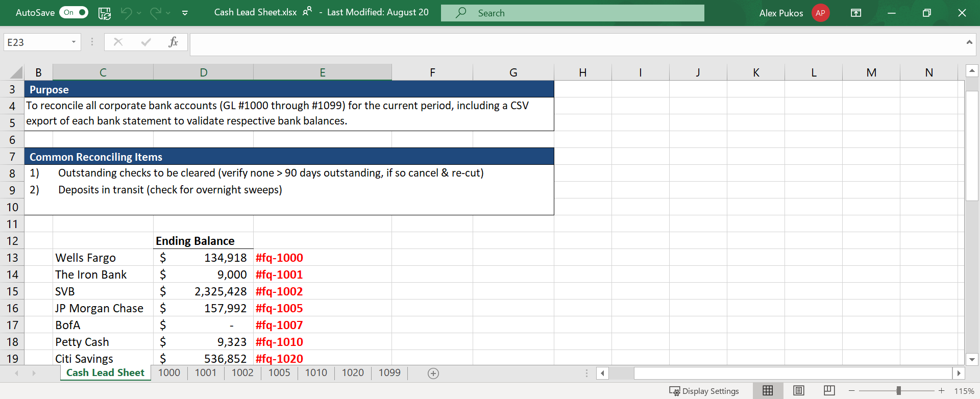The image size is (980, 399).
Task: Open the Ribbon Display Options icon
Action: [856, 13]
